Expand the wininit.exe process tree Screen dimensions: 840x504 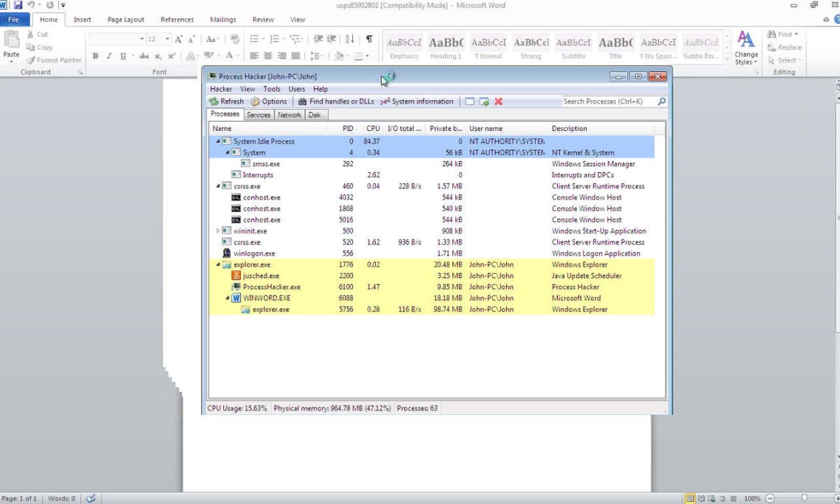coord(218,231)
